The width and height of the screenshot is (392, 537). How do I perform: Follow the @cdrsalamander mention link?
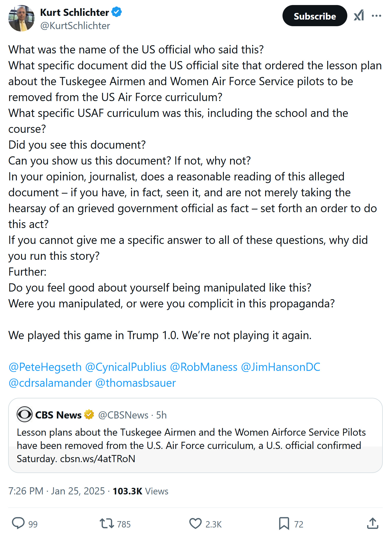(x=50, y=383)
